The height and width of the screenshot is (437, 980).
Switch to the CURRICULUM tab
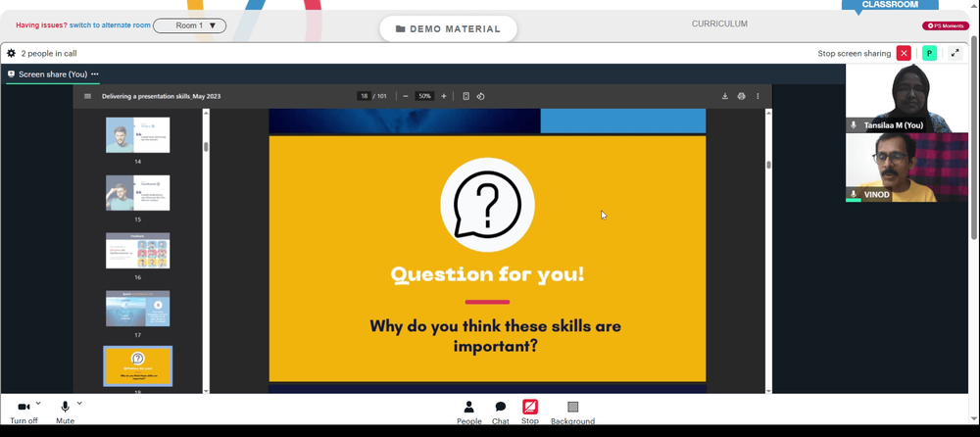(719, 24)
